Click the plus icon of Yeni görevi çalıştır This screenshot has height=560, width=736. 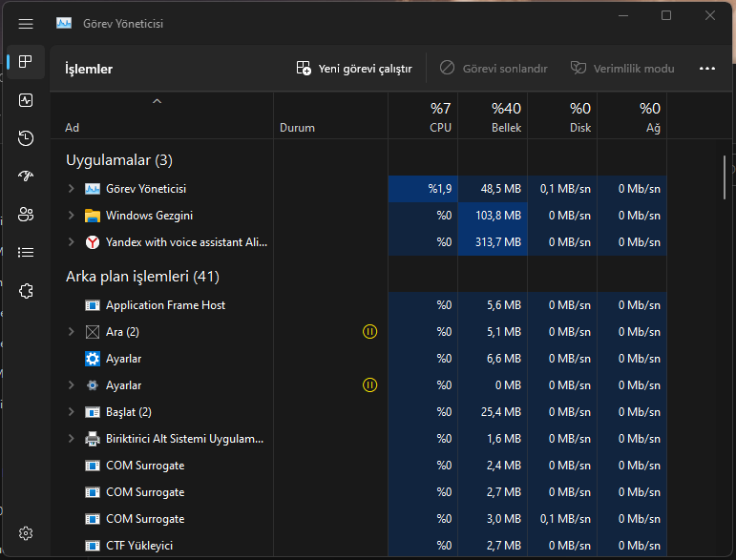(304, 68)
